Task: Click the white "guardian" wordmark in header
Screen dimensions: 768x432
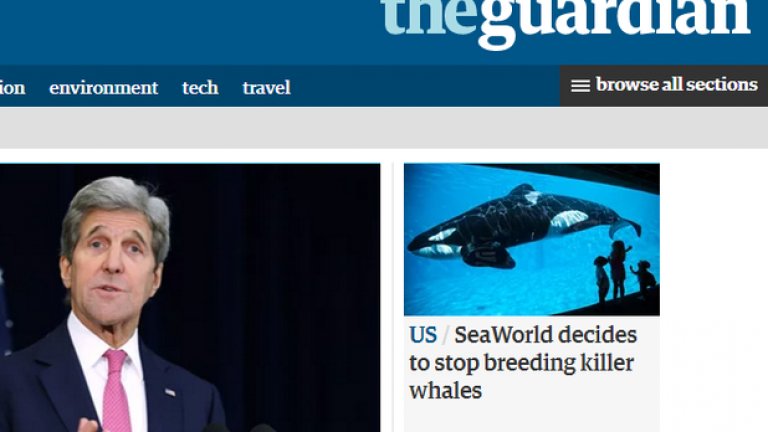Action: coord(614,22)
